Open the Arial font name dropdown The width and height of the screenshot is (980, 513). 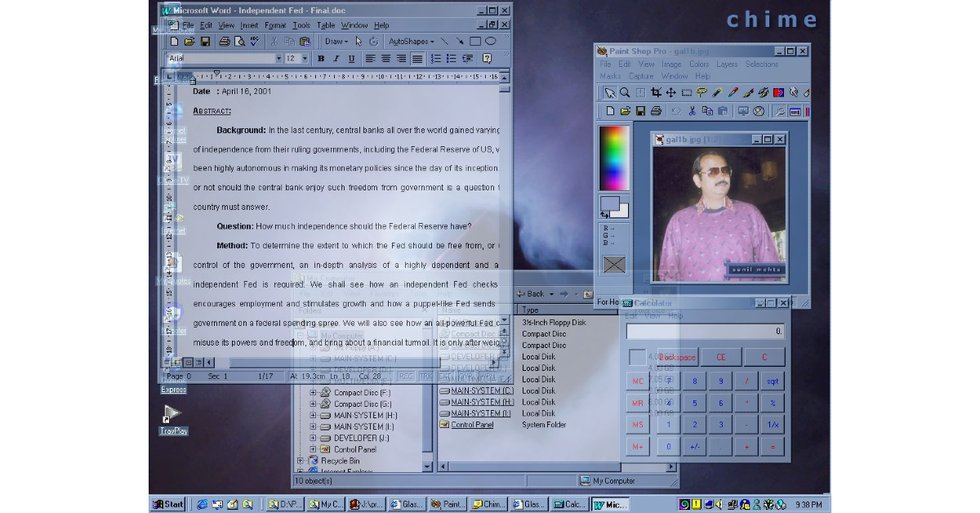click(x=277, y=59)
